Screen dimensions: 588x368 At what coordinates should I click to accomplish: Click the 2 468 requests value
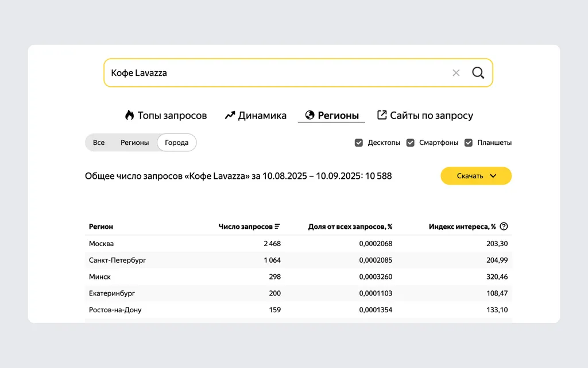(x=272, y=244)
